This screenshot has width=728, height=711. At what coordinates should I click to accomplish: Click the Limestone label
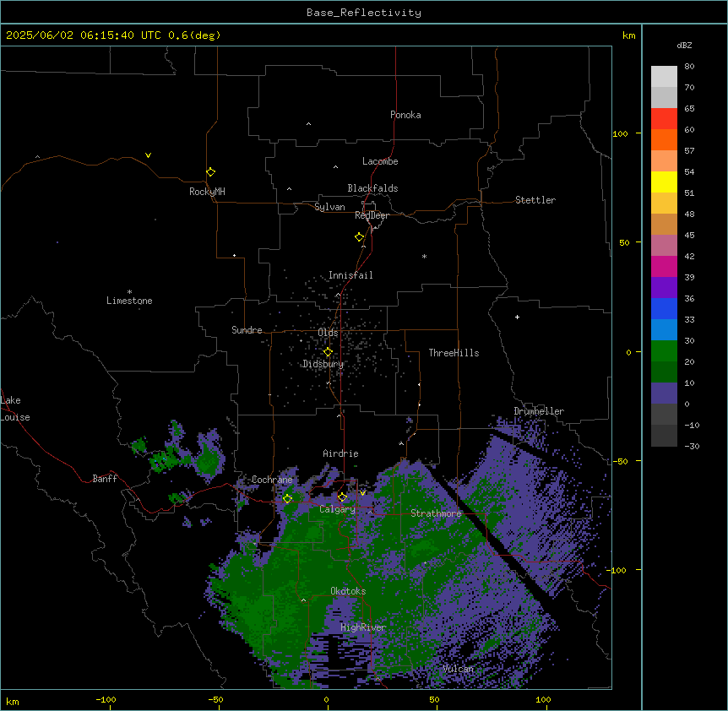(129, 301)
